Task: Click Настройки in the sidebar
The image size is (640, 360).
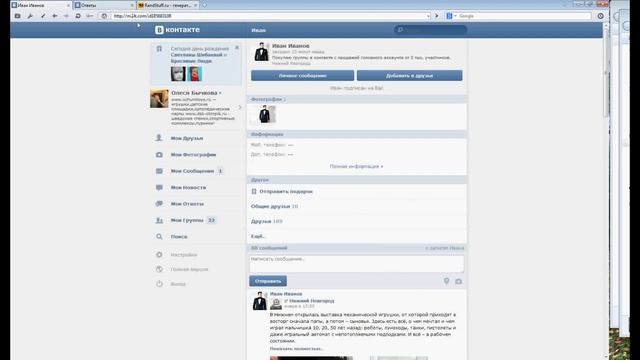Action: click(184, 255)
